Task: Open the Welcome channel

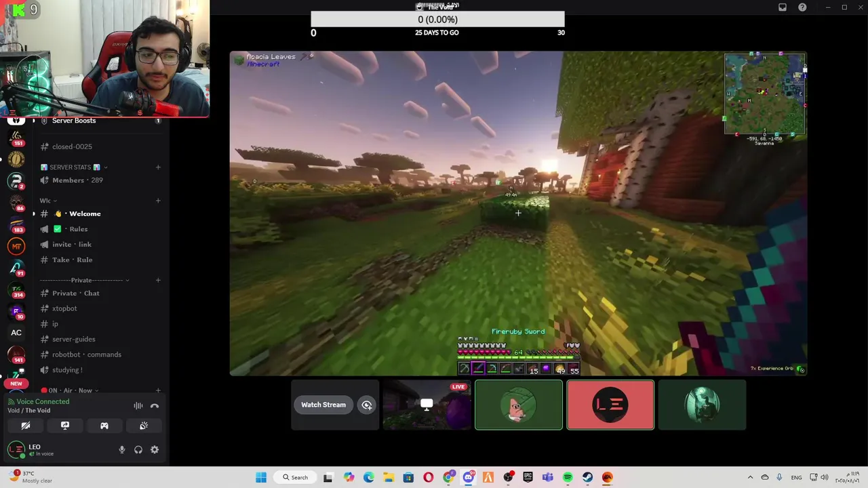Action: pos(85,213)
